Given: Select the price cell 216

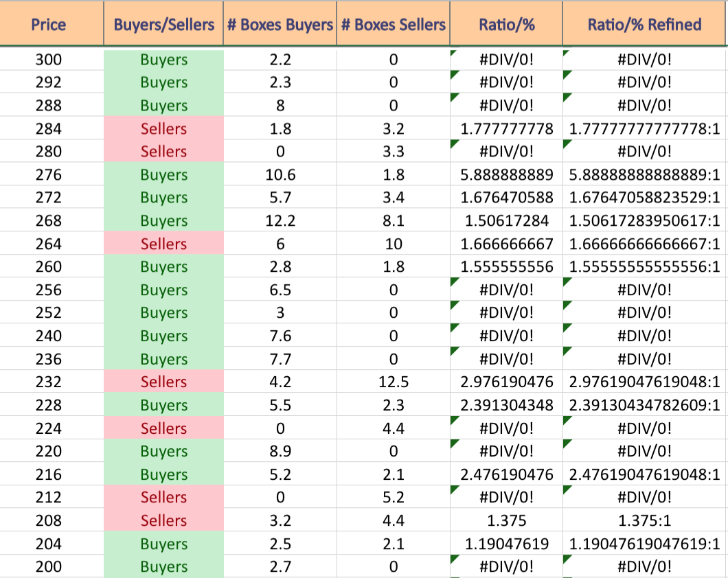Looking at the screenshot, I should (x=48, y=474).
